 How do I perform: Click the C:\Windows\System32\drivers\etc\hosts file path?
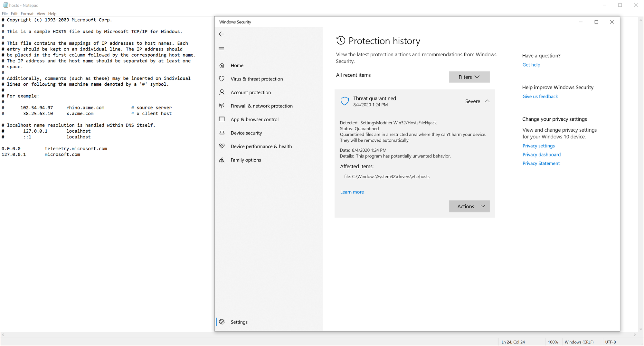pyautogui.click(x=391, y=177)
